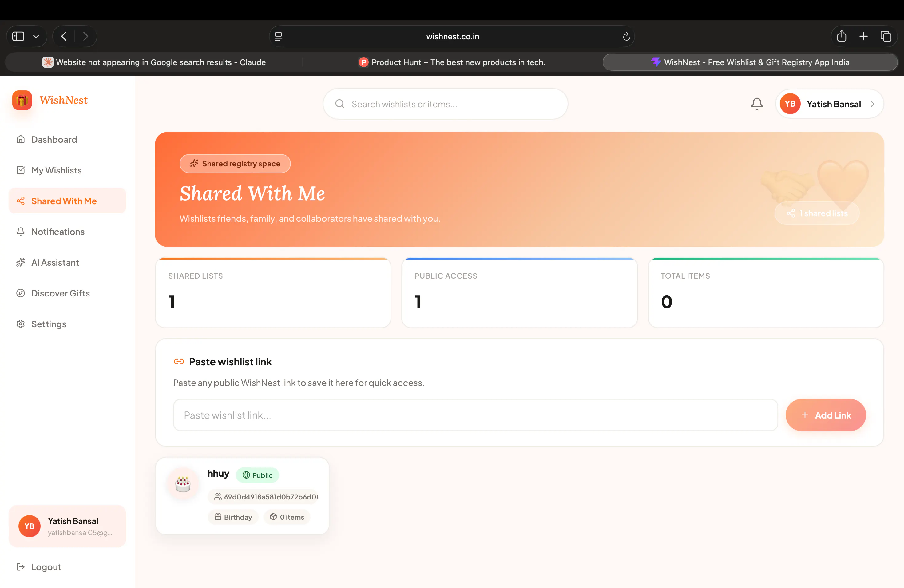Screen dimensions: 904x588
Task: Select the WishNest browser tab
Action: (x=750, y=62)
